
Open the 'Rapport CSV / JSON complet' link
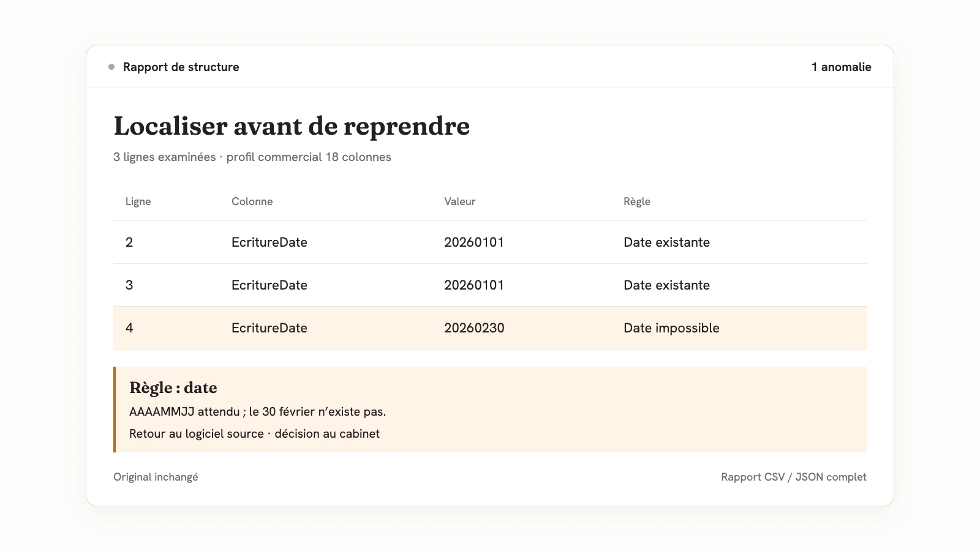coord(794,477)
